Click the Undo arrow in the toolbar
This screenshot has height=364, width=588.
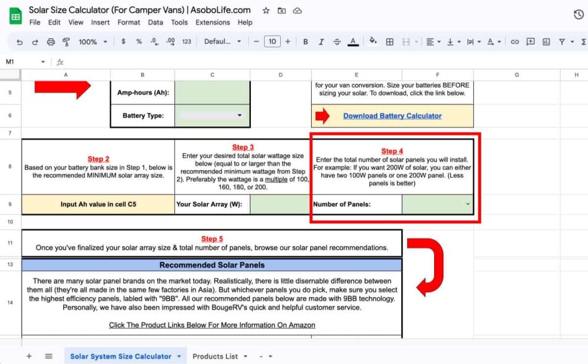pos(20,42)
